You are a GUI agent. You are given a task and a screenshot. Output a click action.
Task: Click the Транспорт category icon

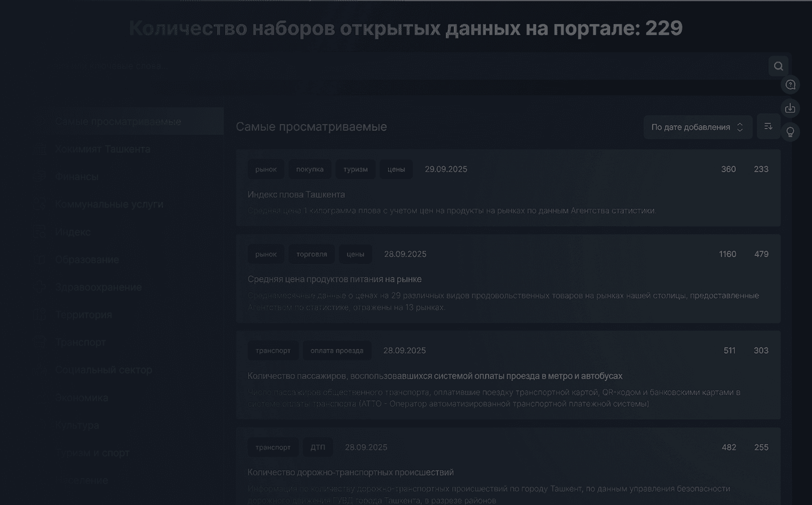click(x=40, y=342)
